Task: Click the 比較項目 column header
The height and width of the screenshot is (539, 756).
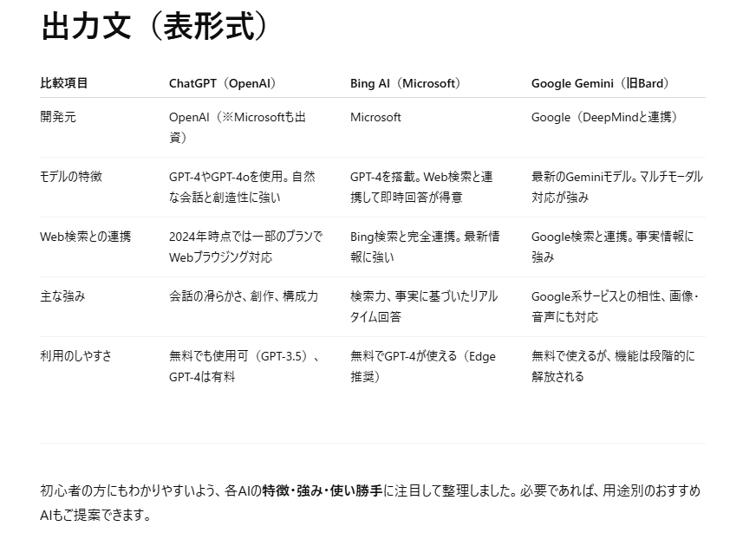Action: [x=64, y=83]
